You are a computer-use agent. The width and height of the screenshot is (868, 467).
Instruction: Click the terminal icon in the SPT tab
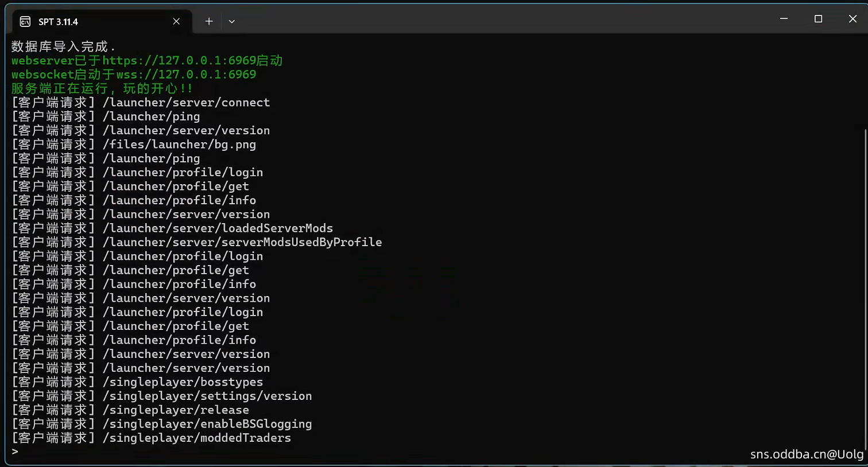tap(25, 22)
